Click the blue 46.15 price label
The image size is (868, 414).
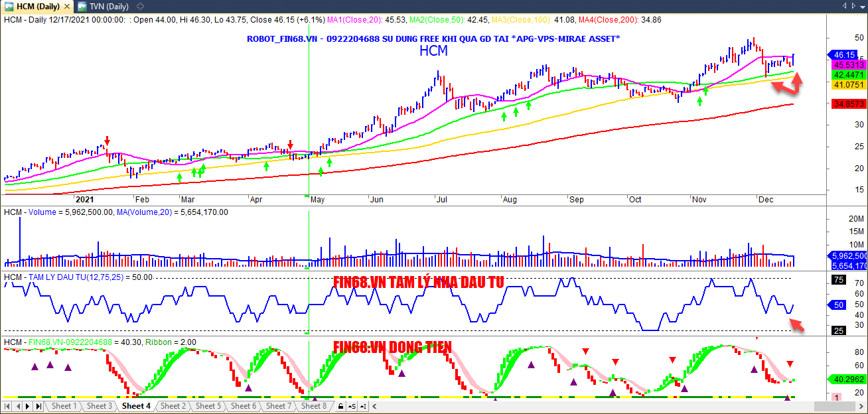pos(843,55)
